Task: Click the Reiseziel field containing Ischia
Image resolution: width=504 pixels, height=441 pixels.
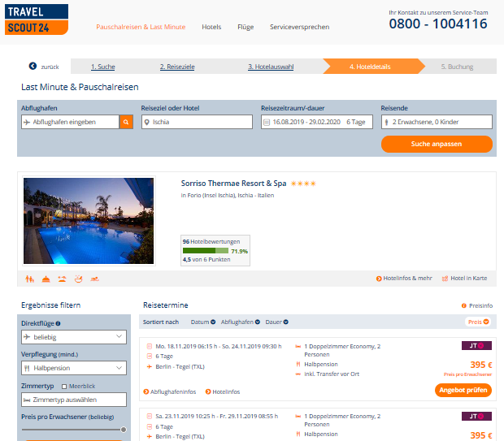Action: click(197, 122)
